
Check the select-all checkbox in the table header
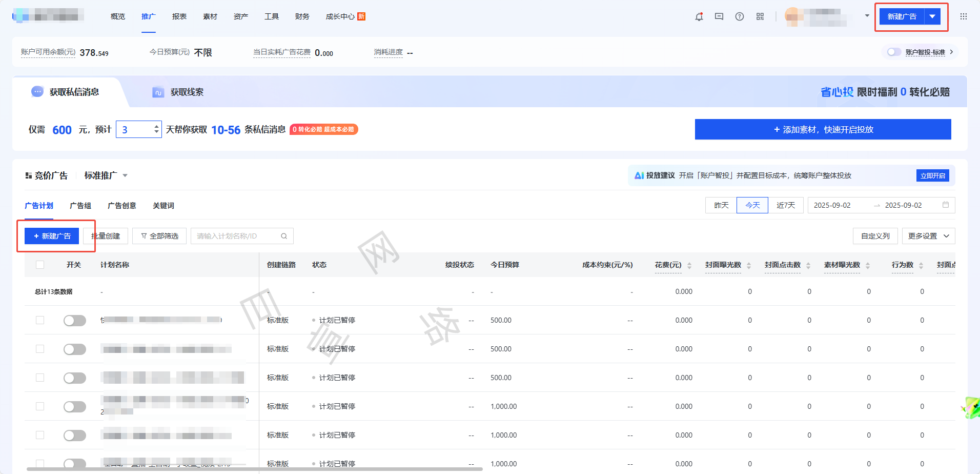point(39,265)
